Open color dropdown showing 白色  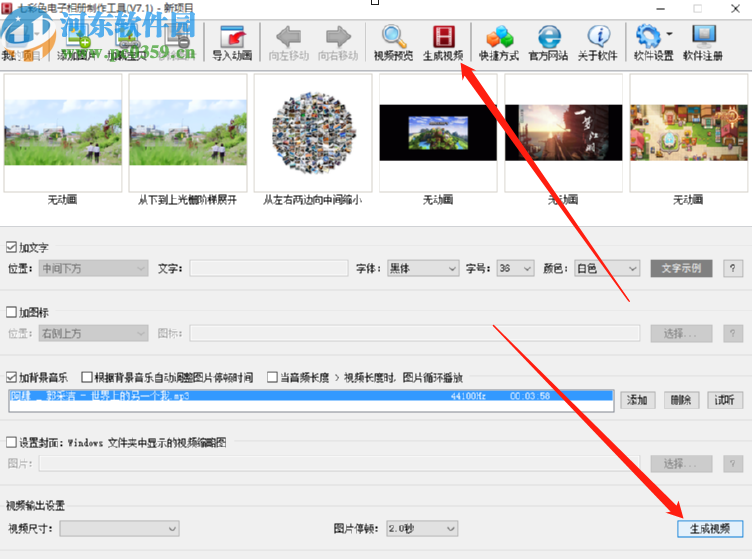[607, 268]
